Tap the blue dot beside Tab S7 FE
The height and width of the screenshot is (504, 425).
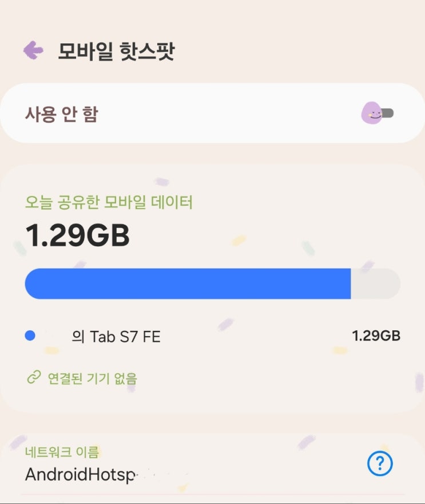pyautogui.click(x=31, y=336)
